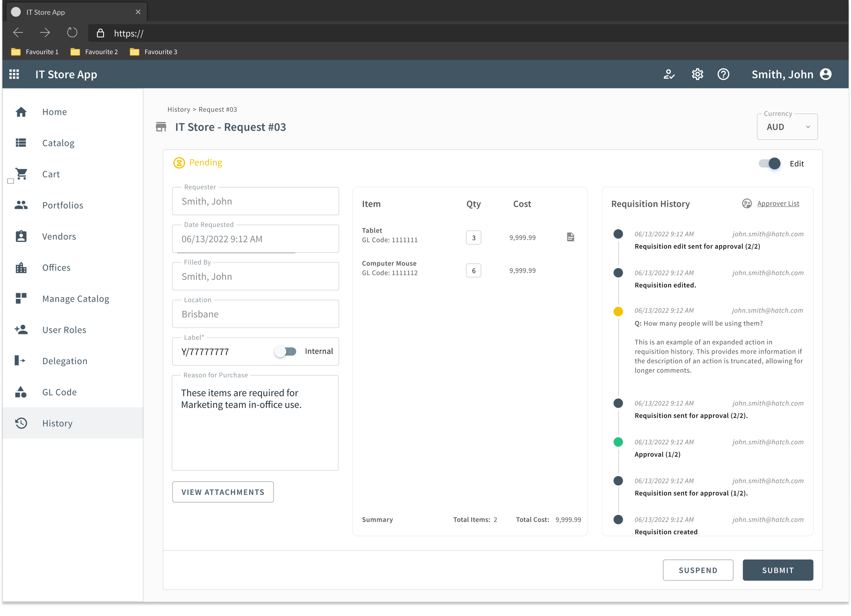Select the green Approval timeline marker

[x=618, y=442]
